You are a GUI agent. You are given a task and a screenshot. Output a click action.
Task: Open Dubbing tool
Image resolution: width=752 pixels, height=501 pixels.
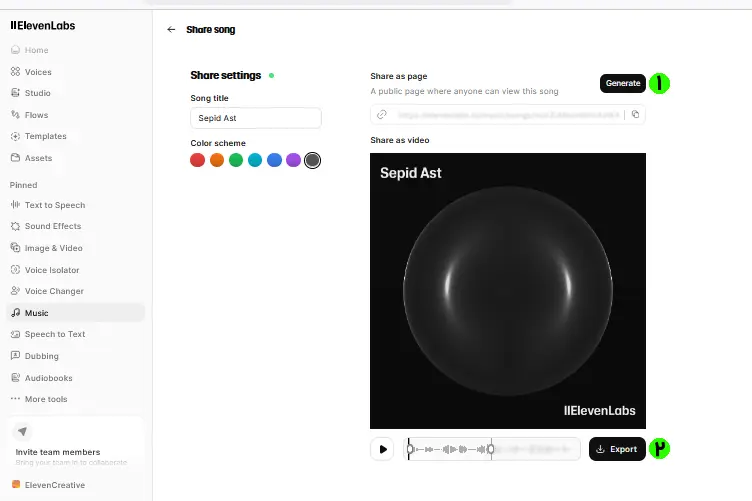coord(42,356)
